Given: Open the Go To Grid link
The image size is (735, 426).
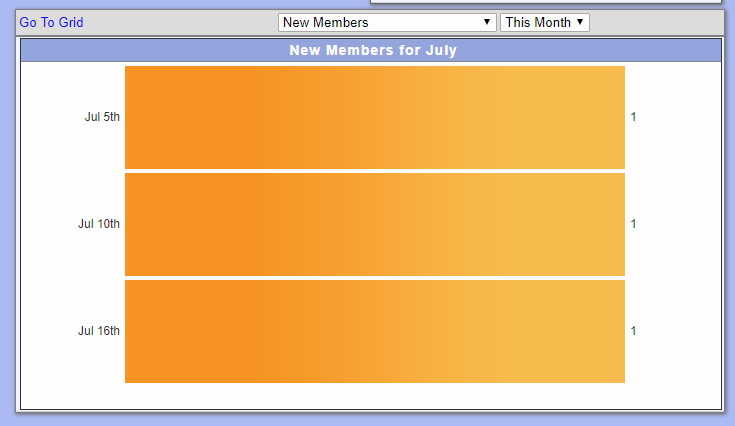Looking at the screenshot, I should (51, 22).
